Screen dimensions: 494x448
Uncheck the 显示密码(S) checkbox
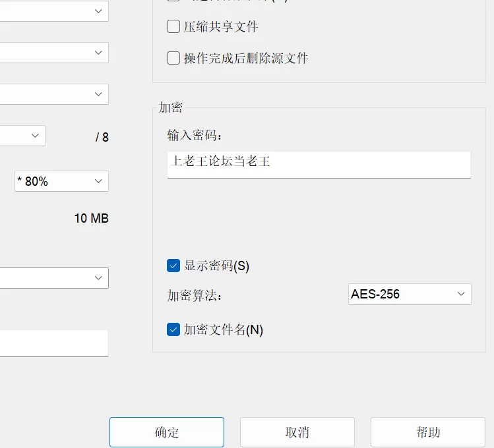[x=173, y=266]
